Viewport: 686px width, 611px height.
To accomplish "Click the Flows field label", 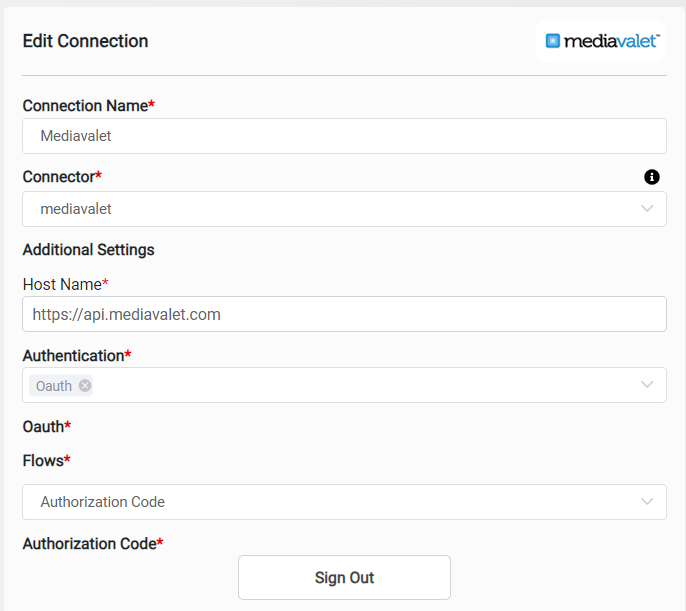I will click(x=43, y=461).
